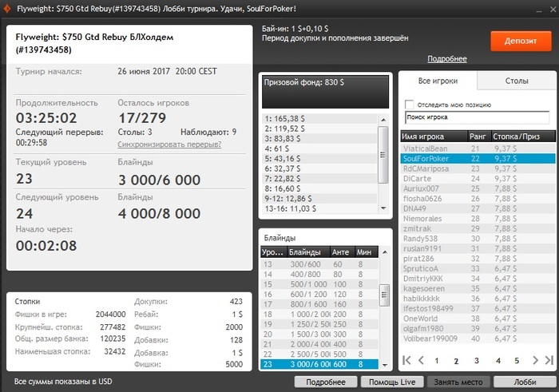This screenshot has height=392, width=559.
Task: Click 'Анте' blinds column header
Action: 342,252
